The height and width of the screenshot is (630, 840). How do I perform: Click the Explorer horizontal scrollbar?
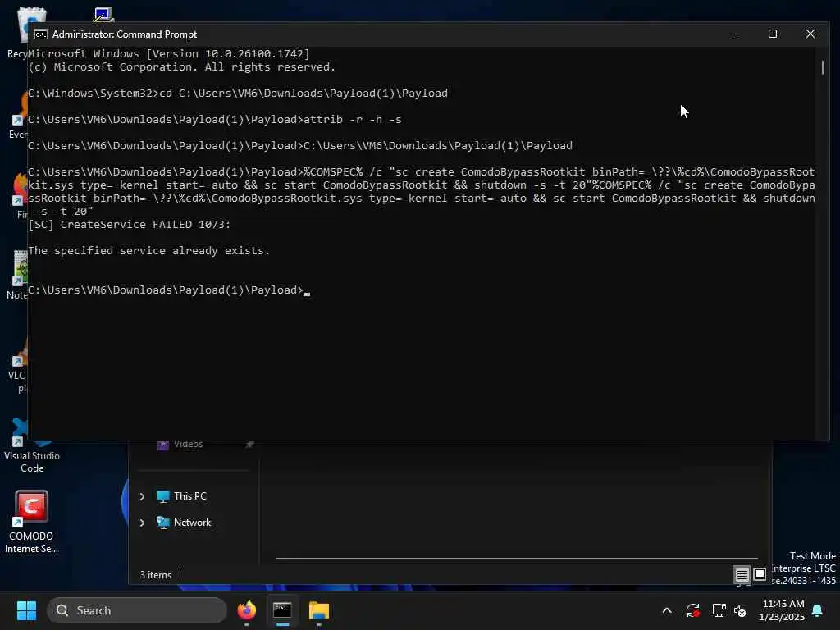pyautogui.click(x=517, y=558)
